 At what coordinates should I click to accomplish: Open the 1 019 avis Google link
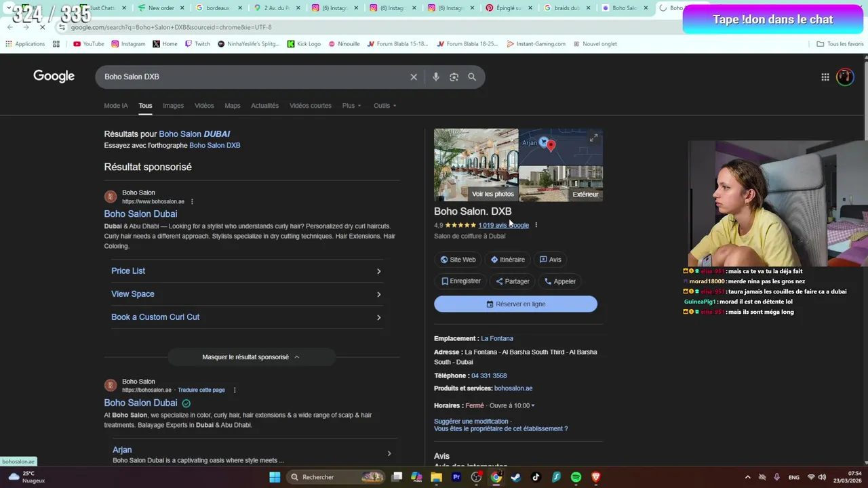(x=503, y=225)
